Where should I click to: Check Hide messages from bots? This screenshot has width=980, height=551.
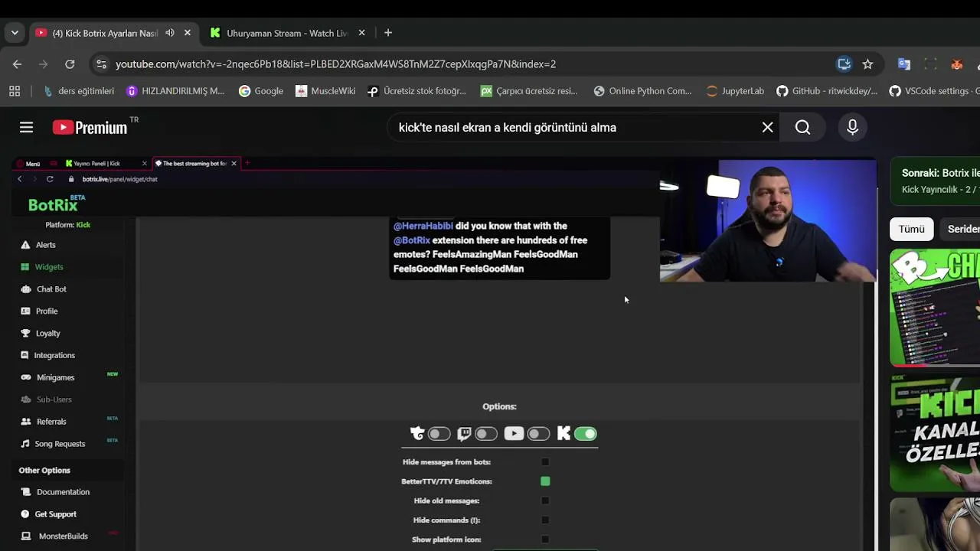point(545,462)
